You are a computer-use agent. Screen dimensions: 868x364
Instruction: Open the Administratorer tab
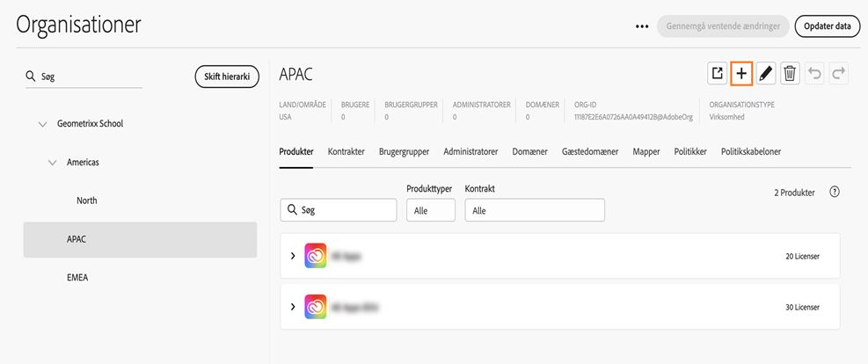click(470, 151)
